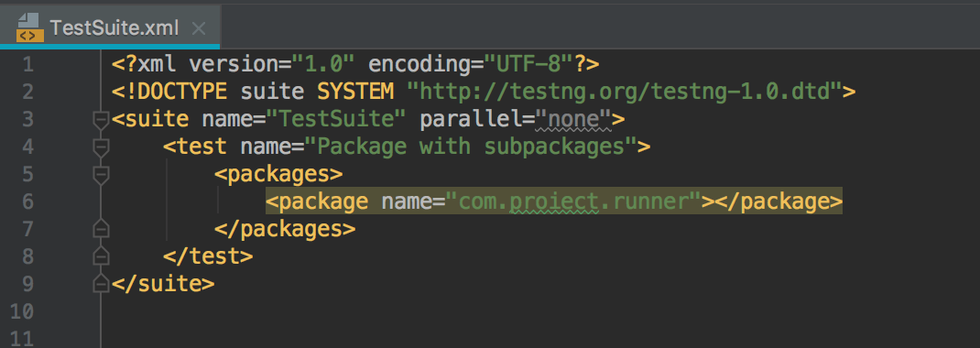Click the closing packages fold marker on line 7

[101, 229]
